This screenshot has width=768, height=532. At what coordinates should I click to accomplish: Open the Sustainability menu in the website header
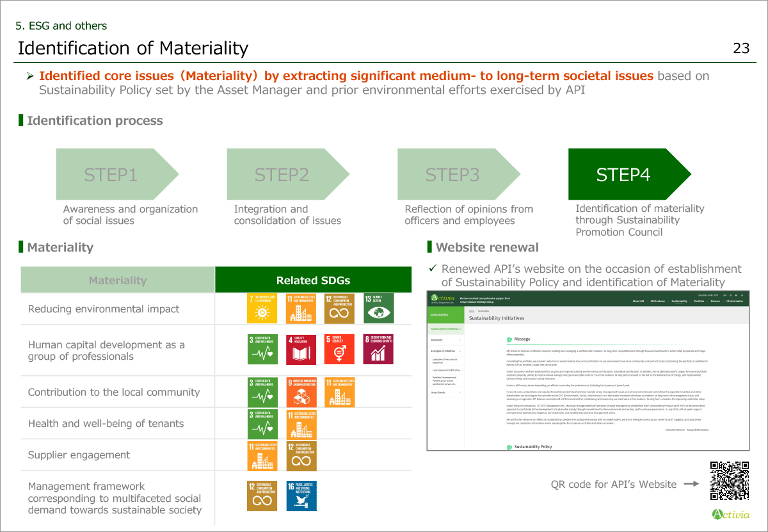tap(679, 301)
